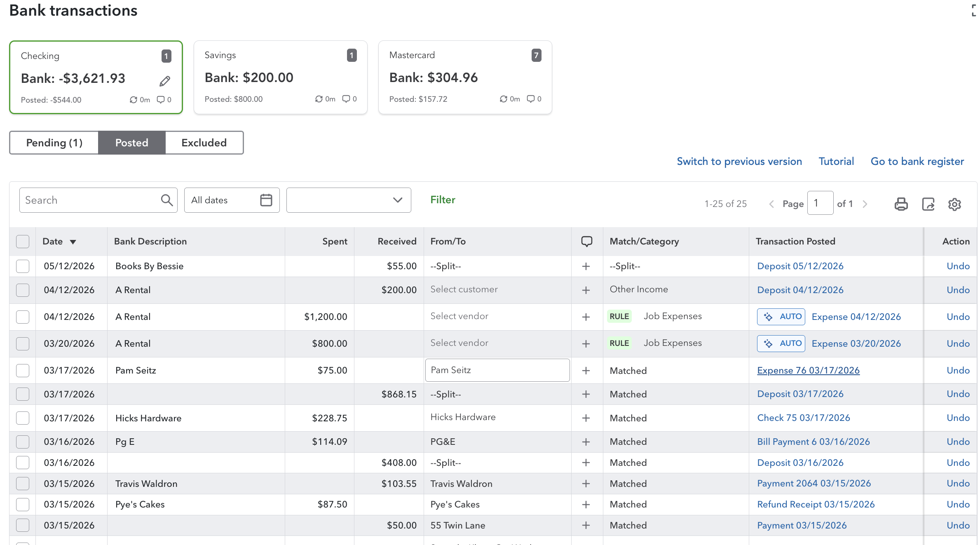Image resolution: width=980 pixels, height=545 pixels.
Task: Click the plus icon on Books By Bessie row
Action: 586,266
